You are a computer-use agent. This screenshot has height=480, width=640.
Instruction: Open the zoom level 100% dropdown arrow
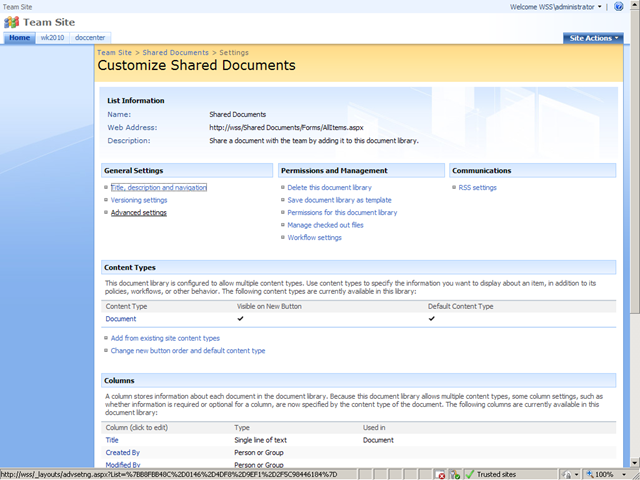click(x=624, y=474)
